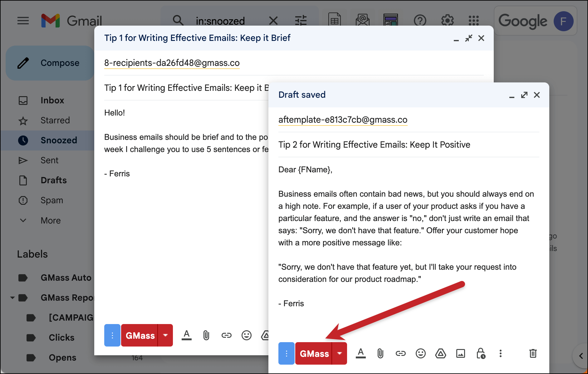The width and height of the screenshot is (588, 374).
Task: Open the main menu hamburger icon
Action: click(x=23, y=21)
